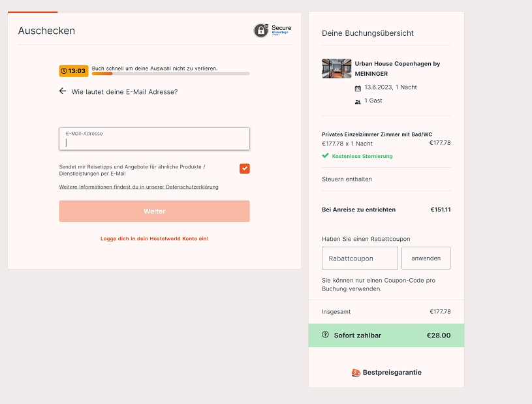Image resolution: width=532 pixels, height=404 pixels.
Task: Click the green Sofort zahlbar row
Action: (386, 335)
